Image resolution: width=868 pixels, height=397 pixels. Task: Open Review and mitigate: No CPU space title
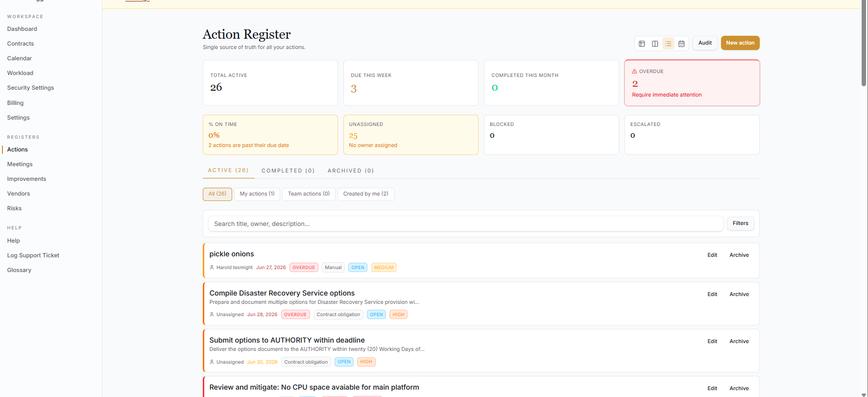pyautogui.click(x=314, y=387)
